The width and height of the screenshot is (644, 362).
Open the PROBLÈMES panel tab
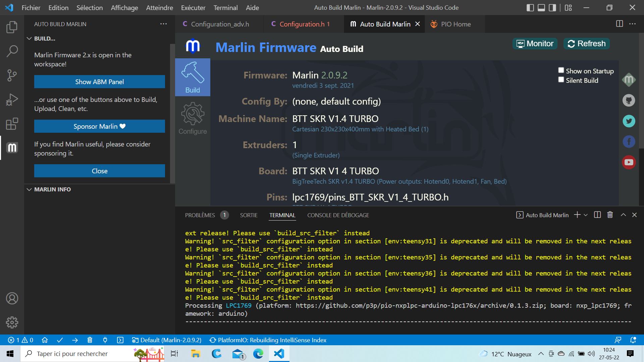pyautogui.click(x=200, y=215)
